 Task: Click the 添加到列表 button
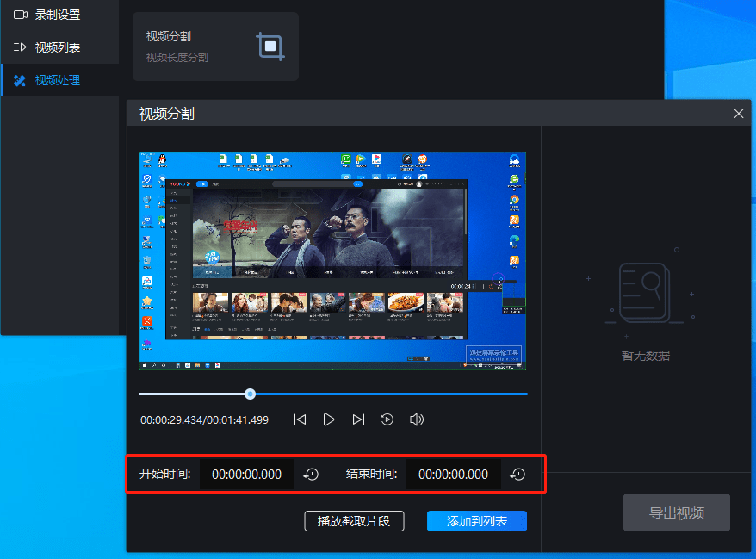click(x=477, y=521)
